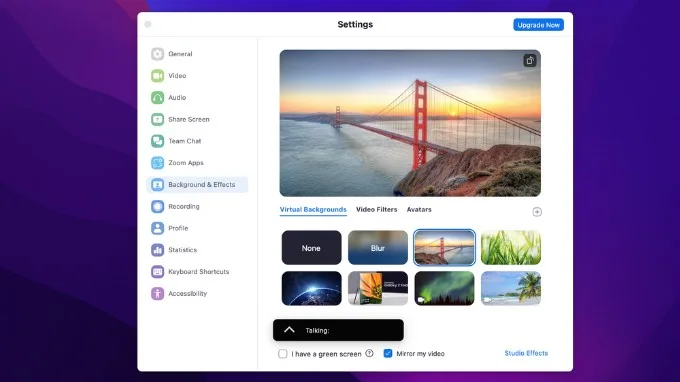Switch to Avatars tab
Image resolution: width=680 pixels, height=382 pixels.
419,209
